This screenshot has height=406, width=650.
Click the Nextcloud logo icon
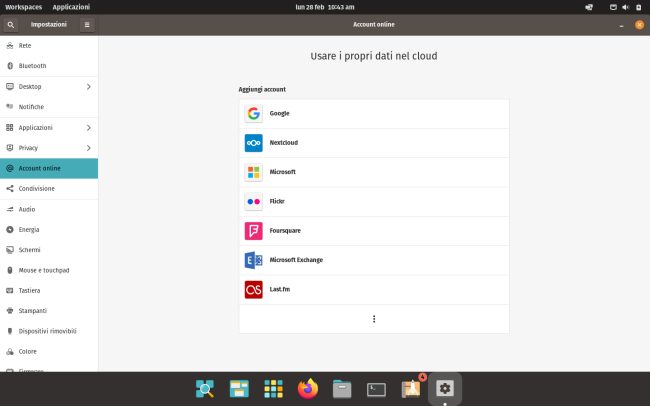click(253, 143)
